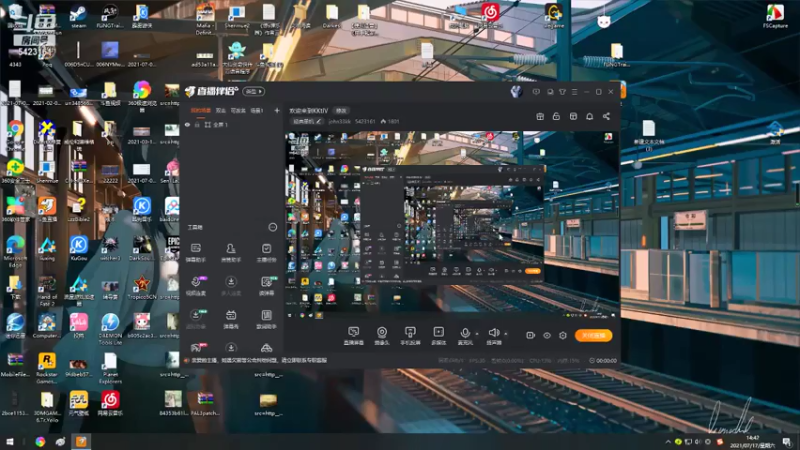Open DAEMON Tools Lite desktop shortcut
The height and width of the screenshot is (450, 800).
click(x=110, y=329)
